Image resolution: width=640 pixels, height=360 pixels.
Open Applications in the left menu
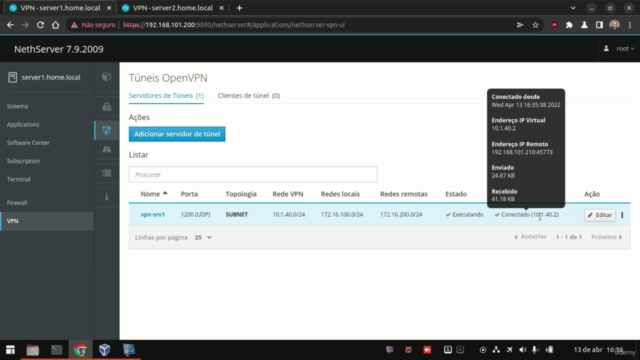pyautogui.click(x=23, y=124)
